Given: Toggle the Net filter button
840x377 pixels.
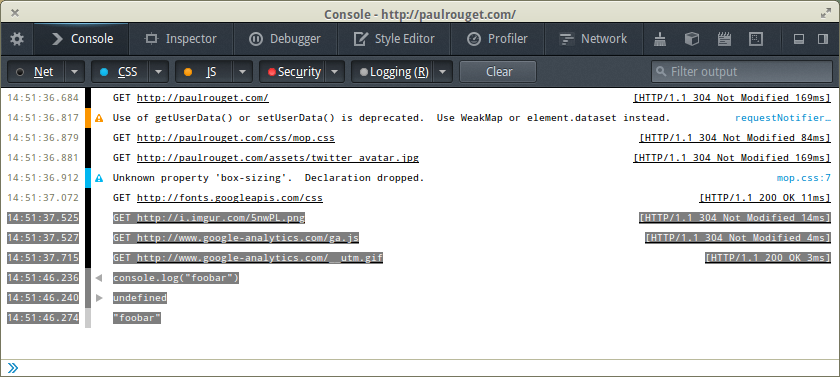Looking at the screenshot, I should (x=35, y=72).
